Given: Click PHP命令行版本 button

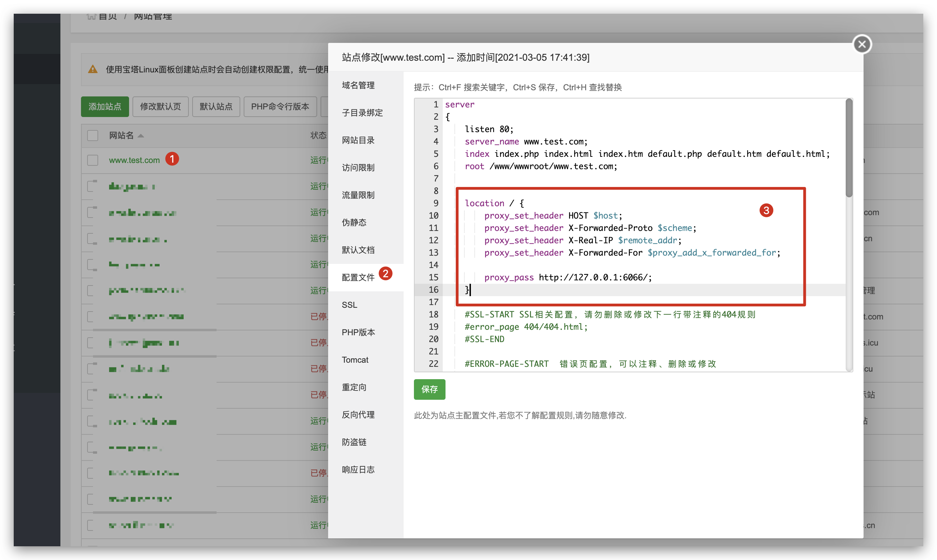Looking at the screenshot, I should (x=280, y=107).
